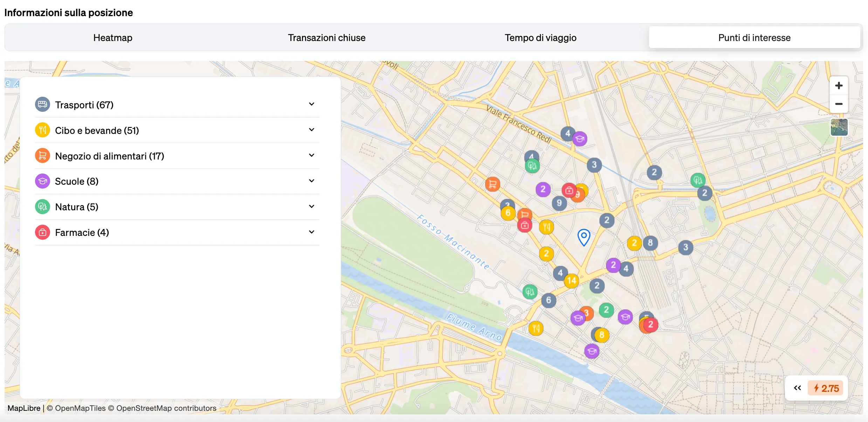The image size is (868, 422).
Task: Expand the Cibo e bevande (51) chevron
Action: coord(311,130)
